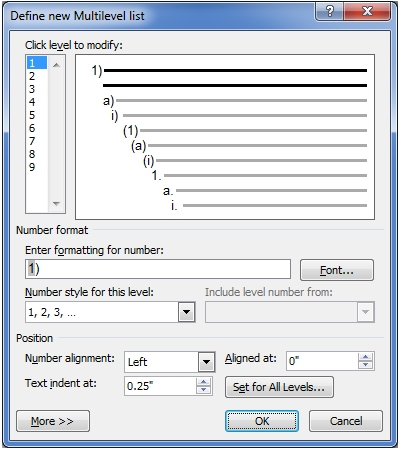Click the Cancel button

[346, 421]
